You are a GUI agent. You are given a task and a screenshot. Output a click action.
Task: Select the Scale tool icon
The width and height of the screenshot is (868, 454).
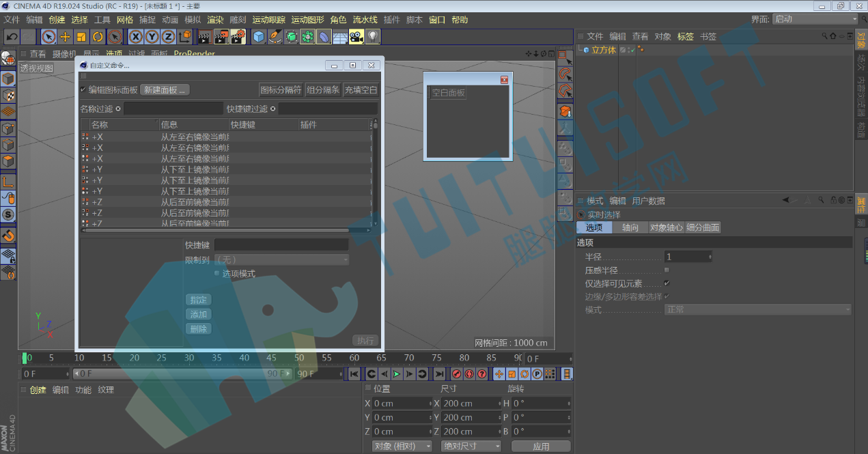[x=81, y=36]
